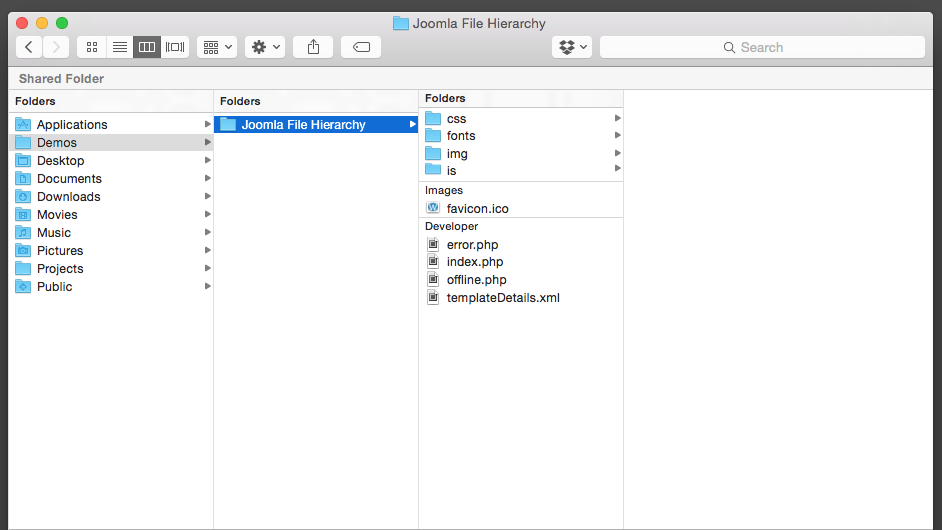Expand the img folder arrow
The width and height of the screenshot is (942, 530).
pos(618,153)
